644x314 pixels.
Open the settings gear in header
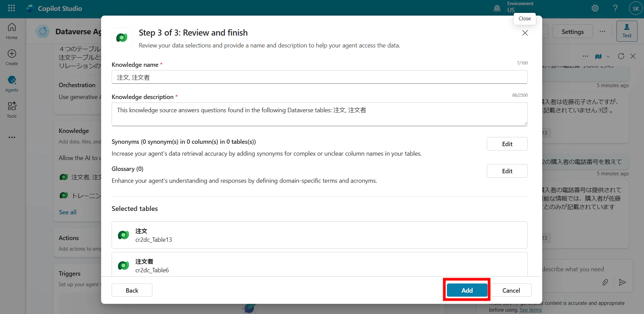click(x=595, y=8)
